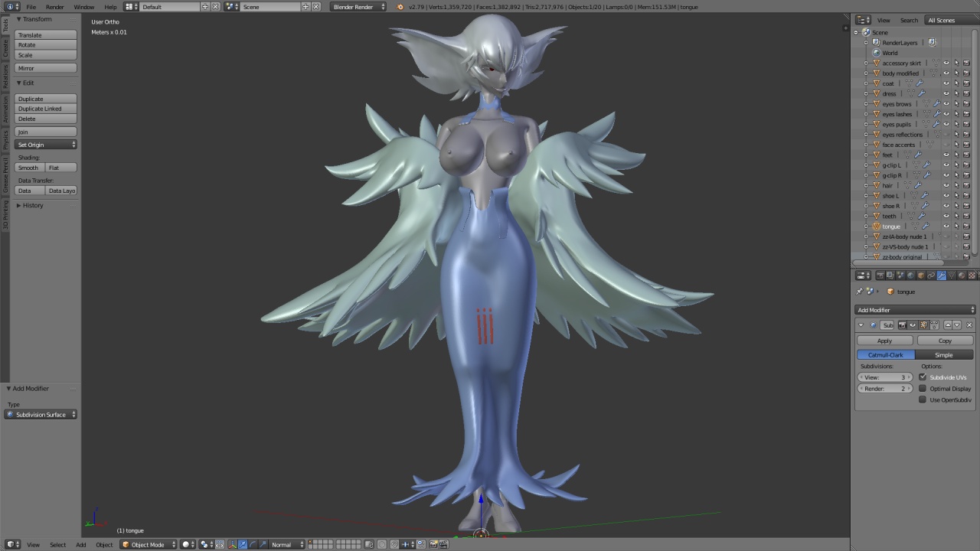Open the Help menu
Image resolution: width=980 pixels, height=551 pixels.
coord(111,7)
